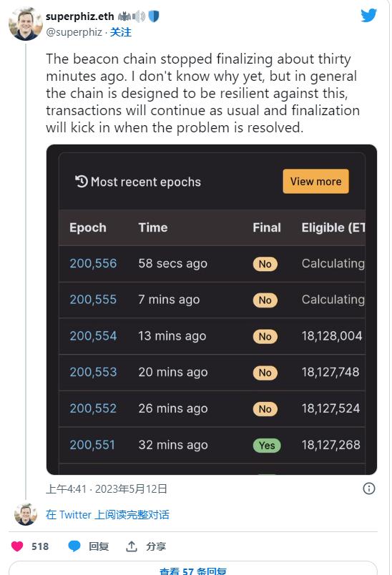Viewport: 392px width, 575px height.
Task: Click the history clock icon beside Most recent epochs
Action: point(82,182)
